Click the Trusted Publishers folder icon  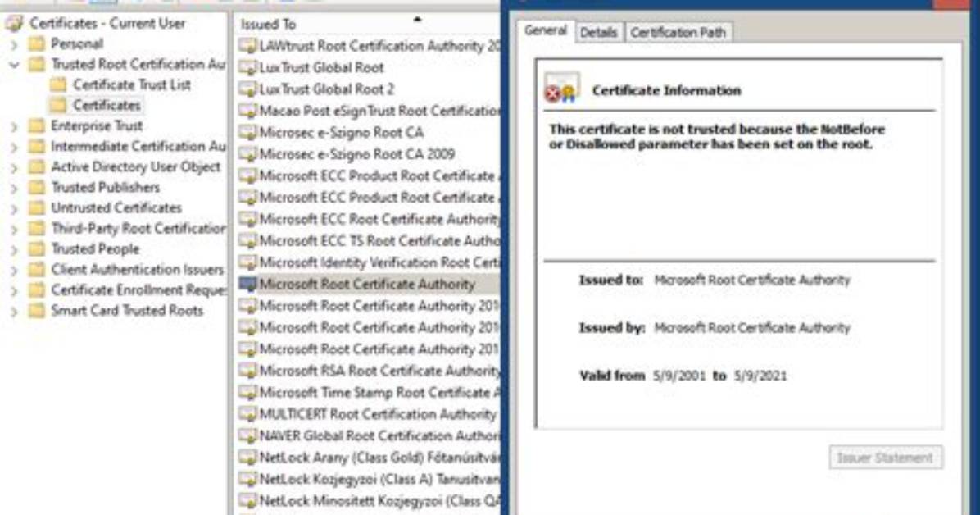37,187
